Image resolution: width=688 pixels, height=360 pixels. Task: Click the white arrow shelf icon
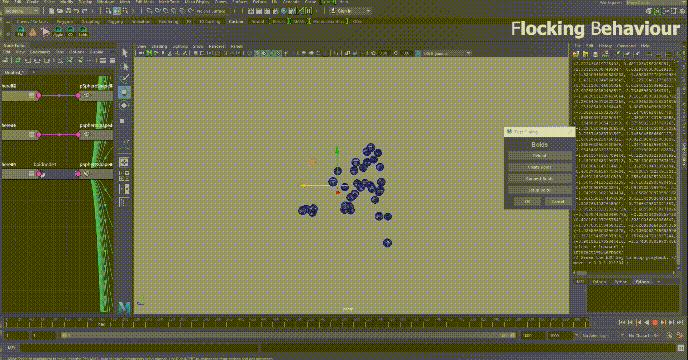pyautogui.click(x=45, y=31)
